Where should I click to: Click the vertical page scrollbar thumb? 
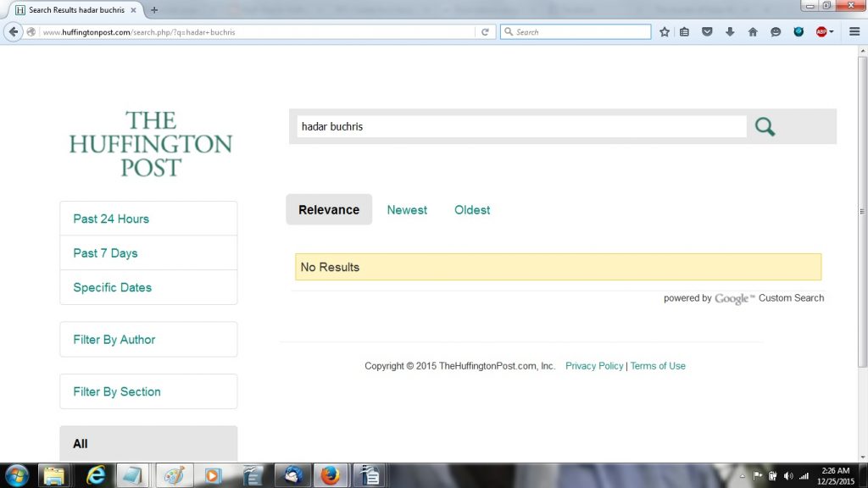point(862,211)
